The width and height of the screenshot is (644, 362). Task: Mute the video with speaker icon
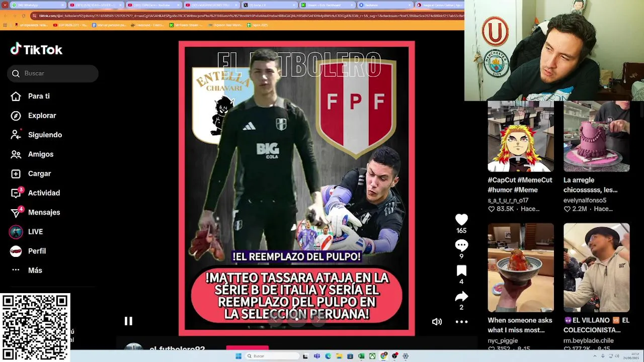437,322
